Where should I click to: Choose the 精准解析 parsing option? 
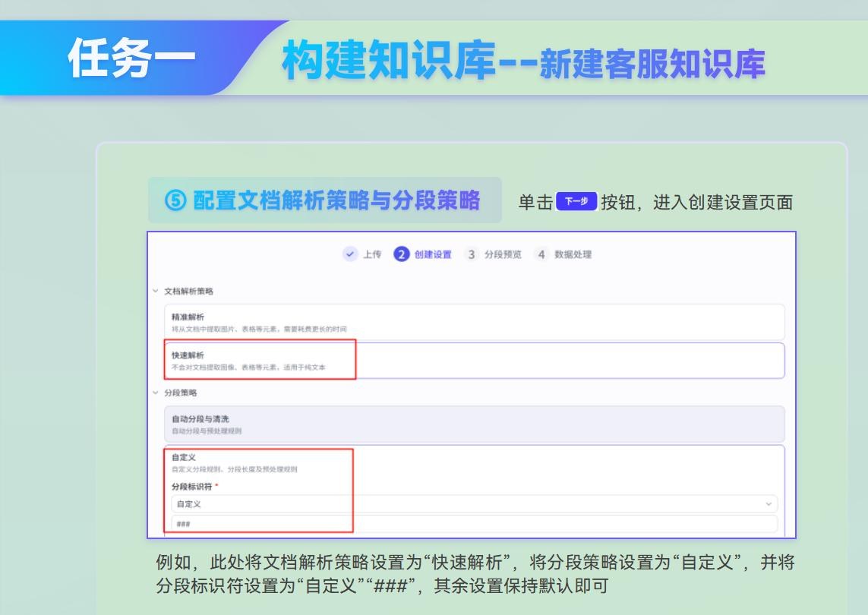pos(474,322)
